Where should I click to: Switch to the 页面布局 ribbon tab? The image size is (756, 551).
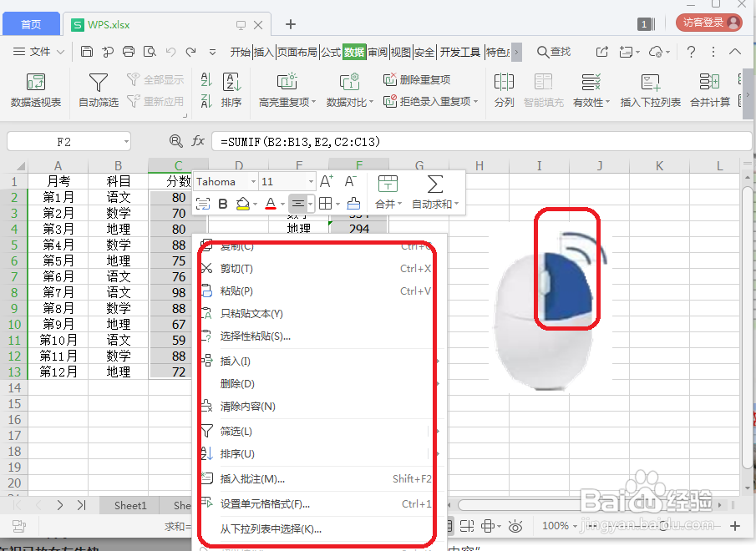point(297,52)
